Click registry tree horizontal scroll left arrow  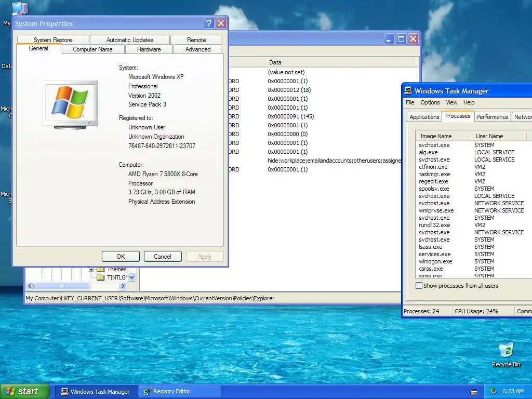point(30,286)
